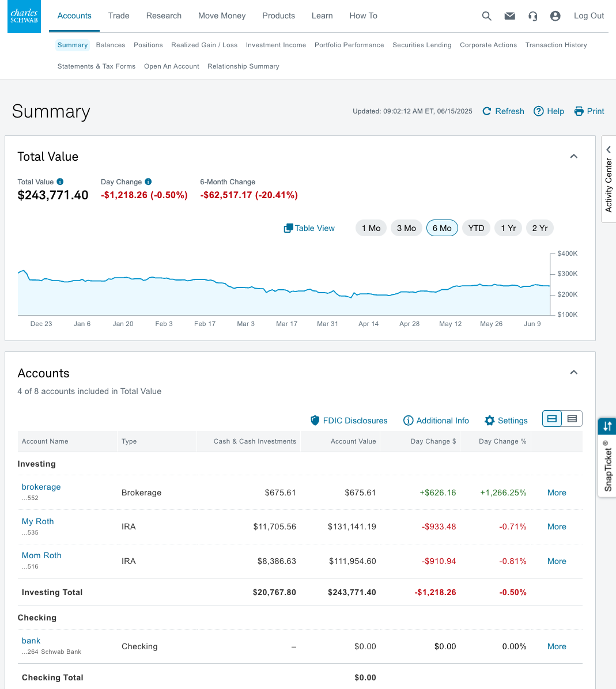The image size is (616, 689).
Task: Click the Table View icon
Action: (x=289, y=228)
